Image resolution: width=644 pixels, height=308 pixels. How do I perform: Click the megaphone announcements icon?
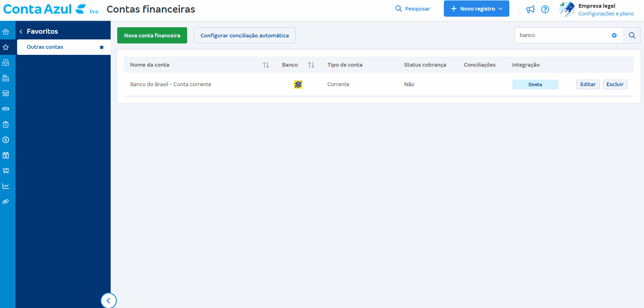point(530,9)
